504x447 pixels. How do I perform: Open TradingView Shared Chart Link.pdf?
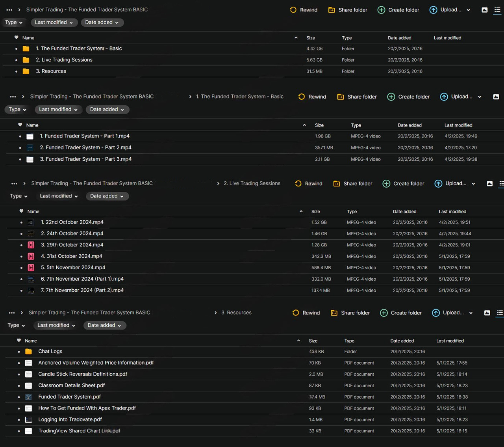[x=79, y=431]
